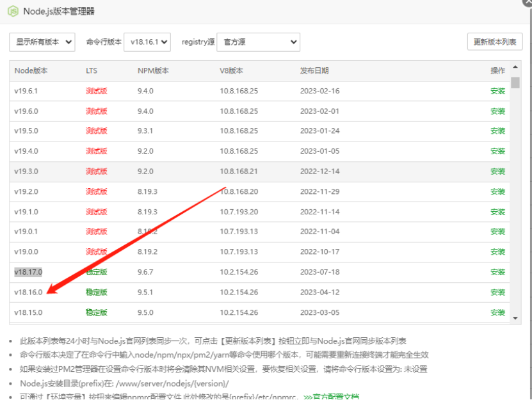Image resolution: width=532 pixels, height=400 pixels.
Task: Open the 命令行版本 v18.16.1 dropdown
Action: (x=147, y=42)
